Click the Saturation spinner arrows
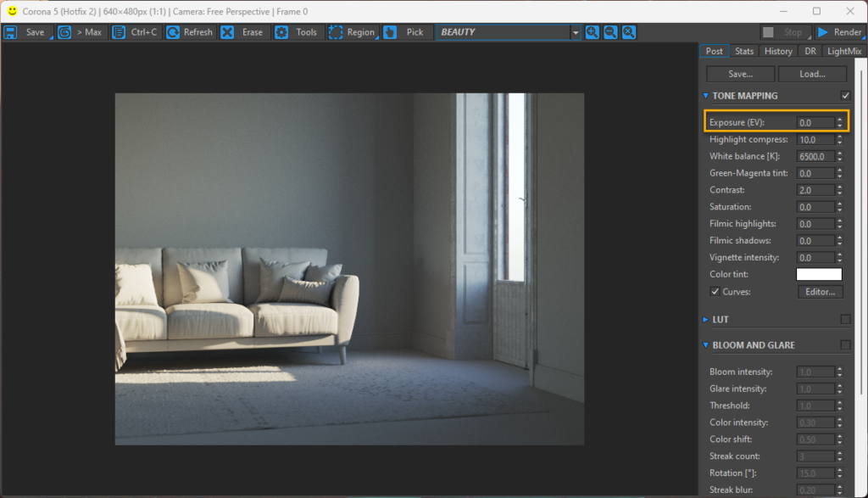This screenshot has height=498, width=868. (x=840, y=207)
